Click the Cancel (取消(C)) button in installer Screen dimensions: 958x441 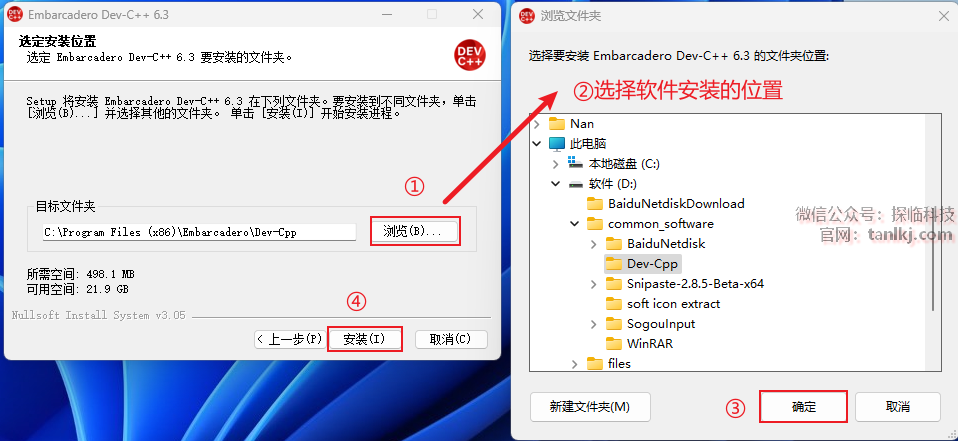(451, 339)
